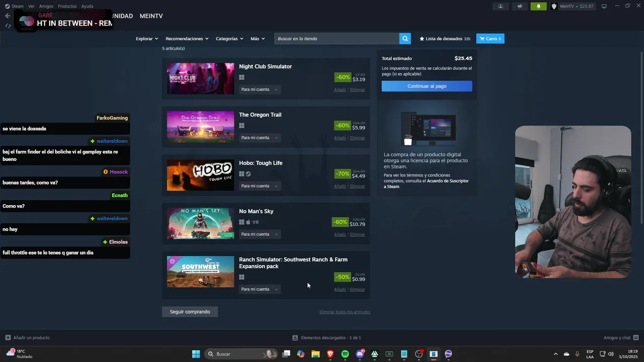This screenshot has width=644, height=362.
Task: Expand the Explorar dropdown menu
Action: (147, 39)
